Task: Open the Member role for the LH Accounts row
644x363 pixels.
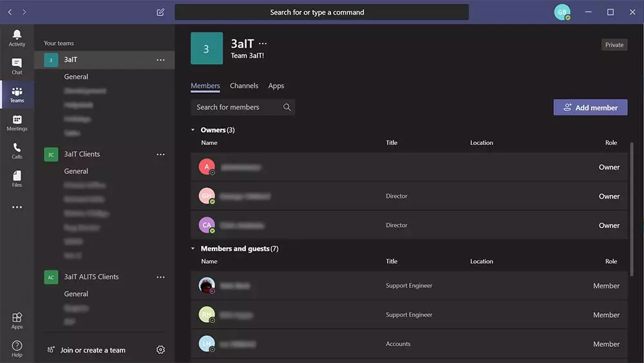Action: pos(606,344)
